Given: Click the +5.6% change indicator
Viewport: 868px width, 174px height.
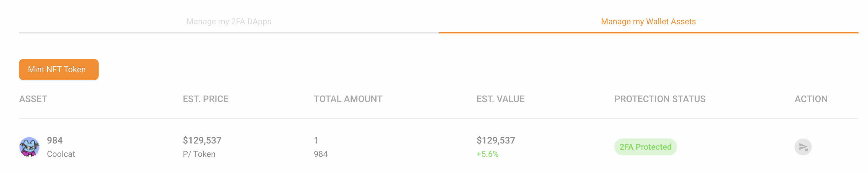Looking at the screenshot, I should [x=487, y=154].
